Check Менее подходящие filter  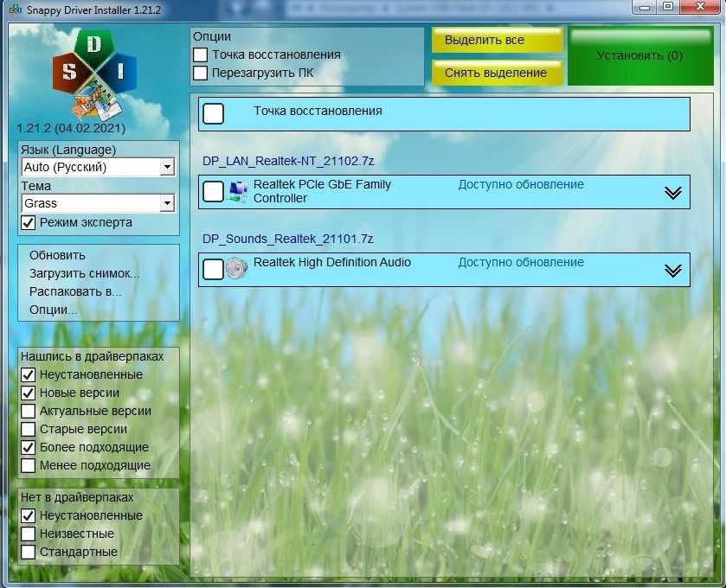pyautogui.click(x=29, y=465)
